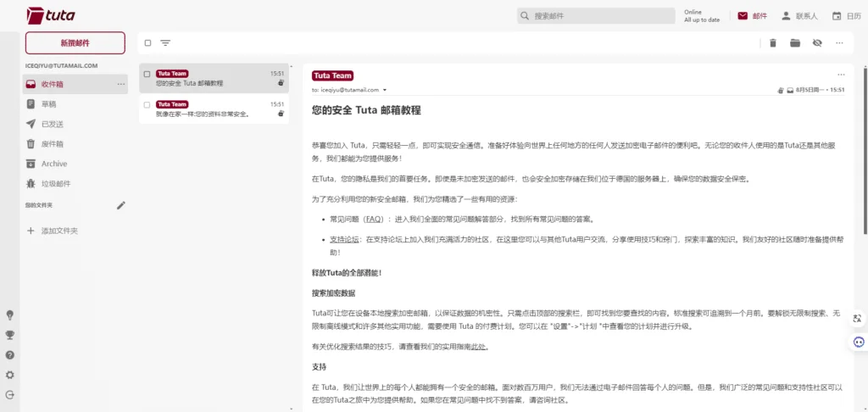The height and width of the screenshot is (412, 868).
Task: Open the 此处 link in the mail body
Action: (x=479, y=348)
